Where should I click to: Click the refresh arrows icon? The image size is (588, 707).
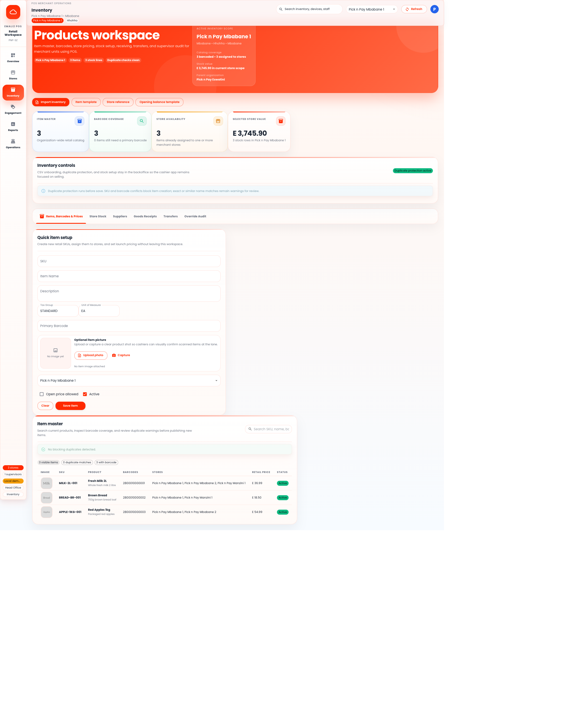[x=407, y=9]
